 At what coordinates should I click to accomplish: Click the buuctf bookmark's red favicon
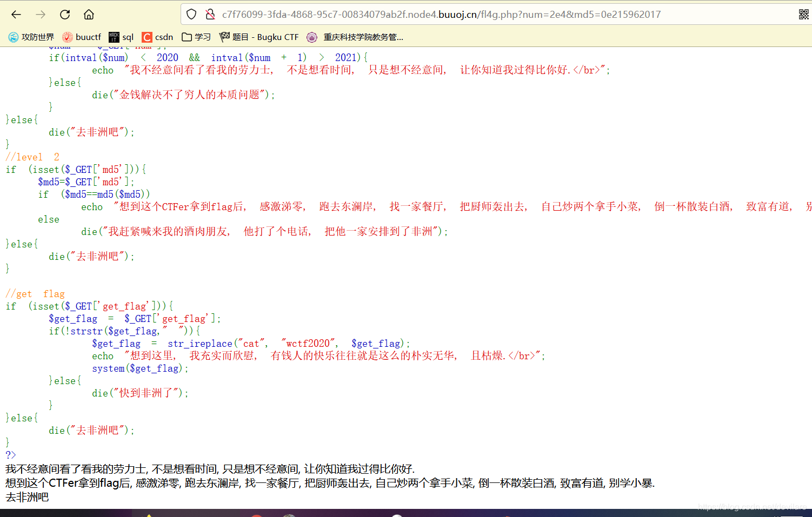coord(67,37)
